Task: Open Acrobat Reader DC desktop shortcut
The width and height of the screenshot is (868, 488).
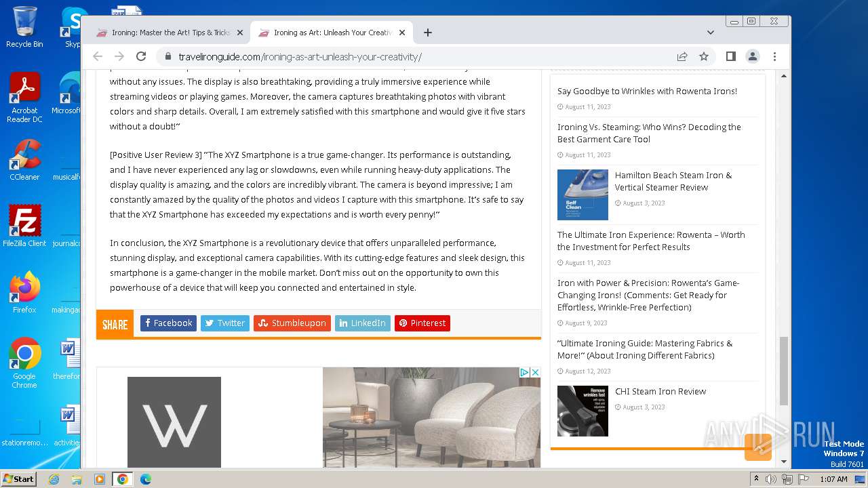Action: [24, 98]
